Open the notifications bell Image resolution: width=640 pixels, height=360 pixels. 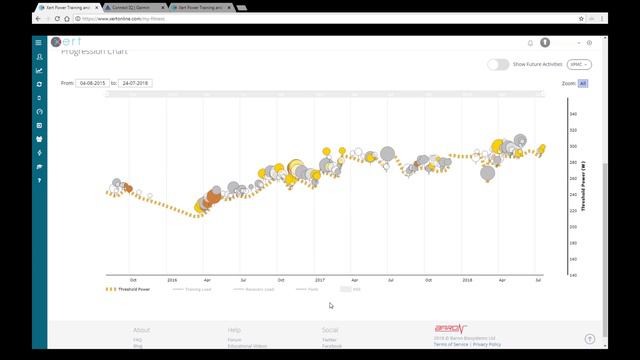click(x=530, y=43)
